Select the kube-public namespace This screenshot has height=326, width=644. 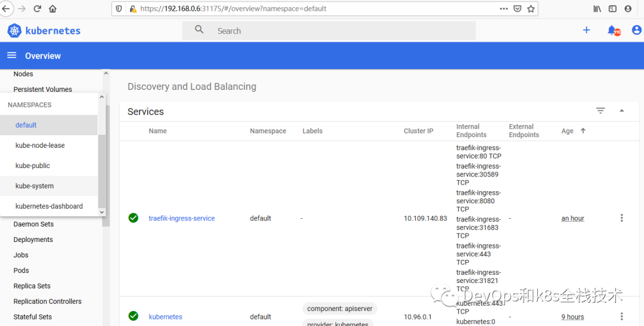48,166
